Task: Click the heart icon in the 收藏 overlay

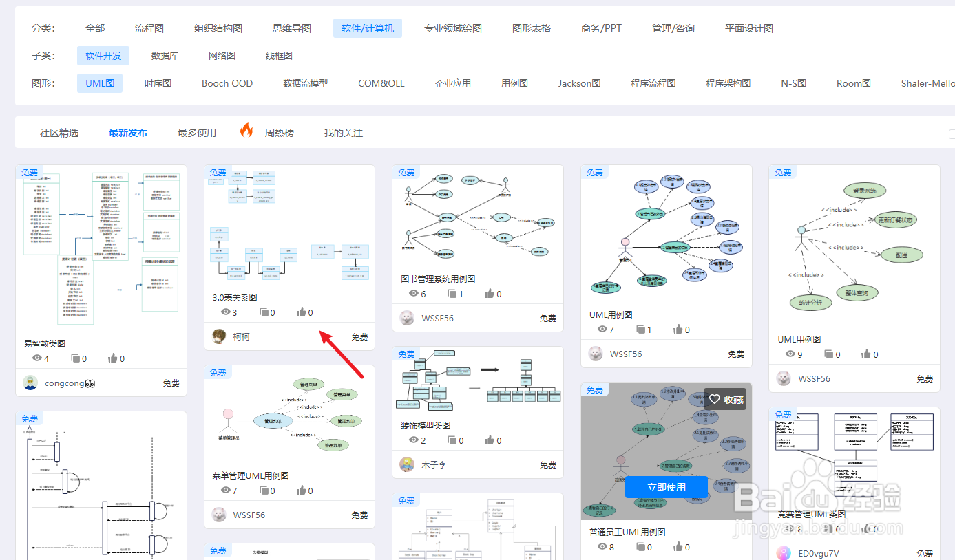Action: [x=714, y=398]
